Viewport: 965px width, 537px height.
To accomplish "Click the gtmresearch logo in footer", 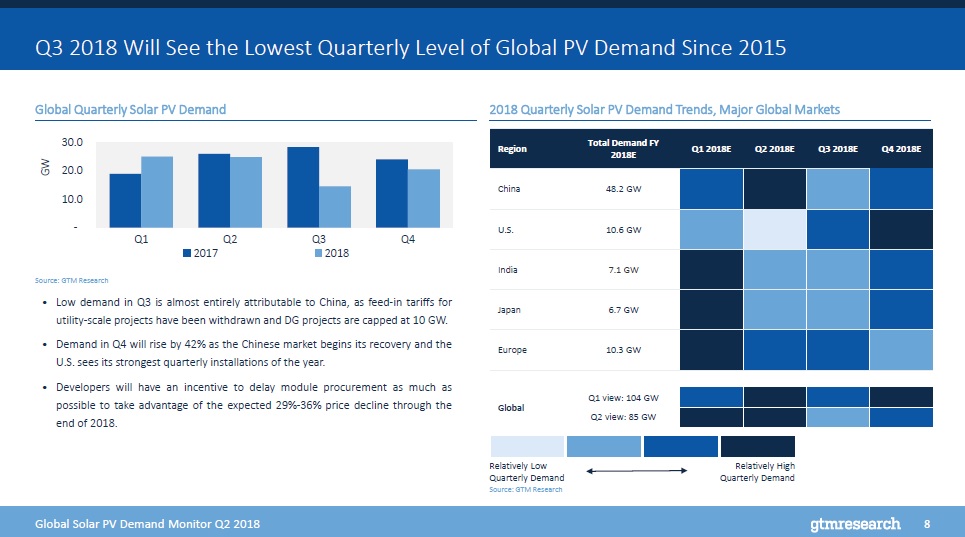I will (x=855, y=524).
